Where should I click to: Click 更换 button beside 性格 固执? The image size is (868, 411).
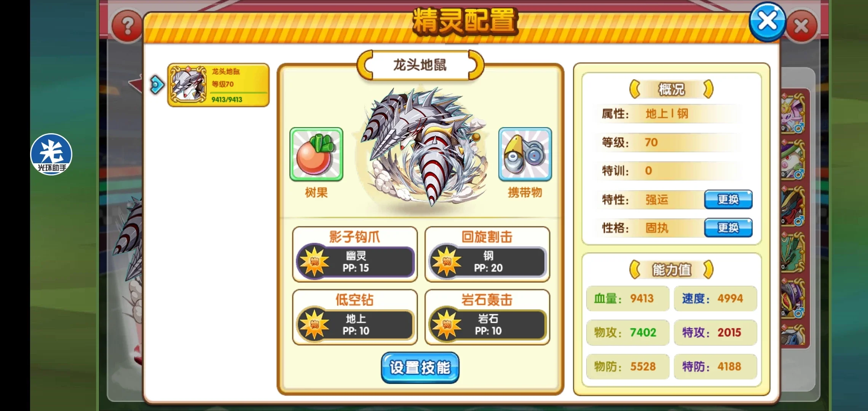[728, 228]
